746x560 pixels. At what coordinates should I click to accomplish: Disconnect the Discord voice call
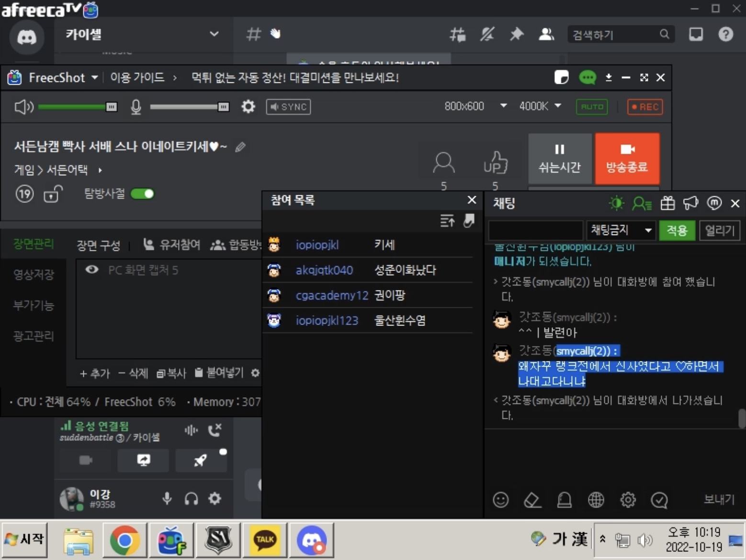click(x=215, y=430)
